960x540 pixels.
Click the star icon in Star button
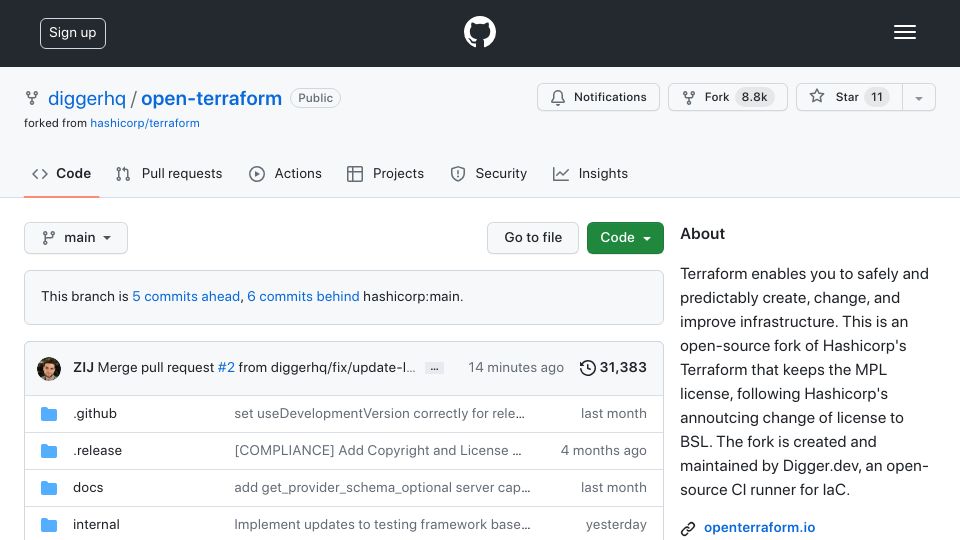click(x=817, y=96)
